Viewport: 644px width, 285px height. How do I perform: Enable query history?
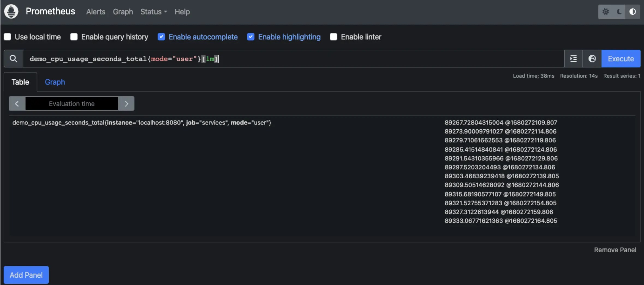(74, 37)
